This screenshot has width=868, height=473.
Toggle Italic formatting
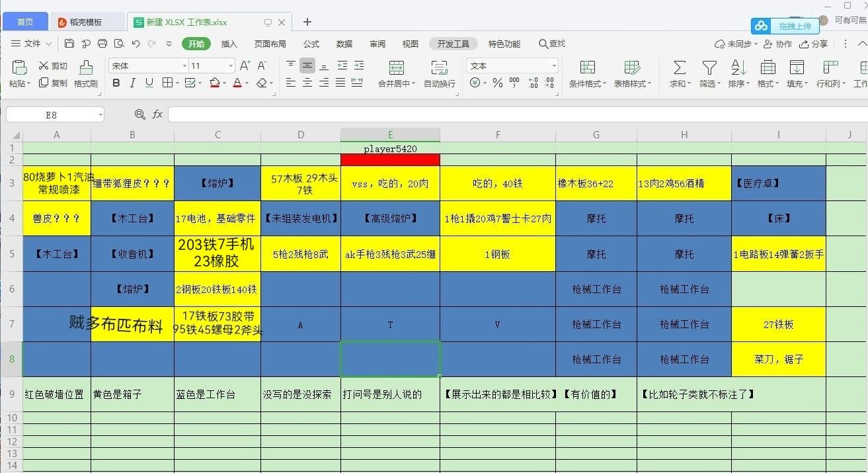[133, 83]
